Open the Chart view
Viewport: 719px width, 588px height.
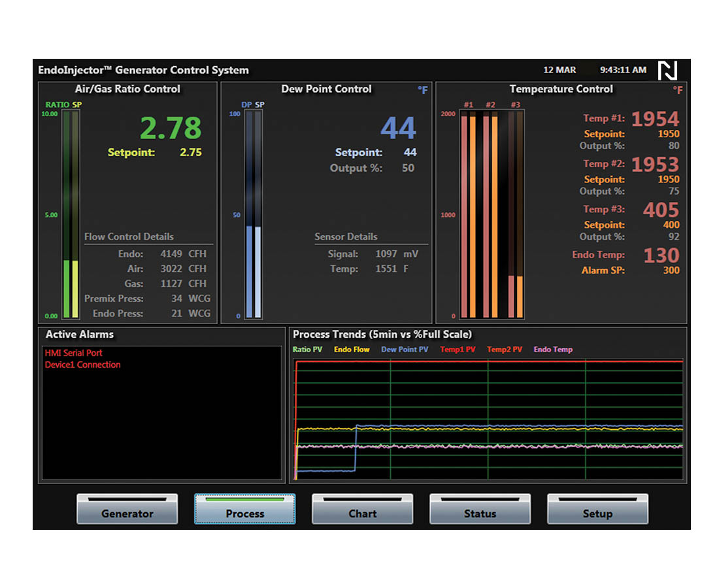(x=362, y=510)
